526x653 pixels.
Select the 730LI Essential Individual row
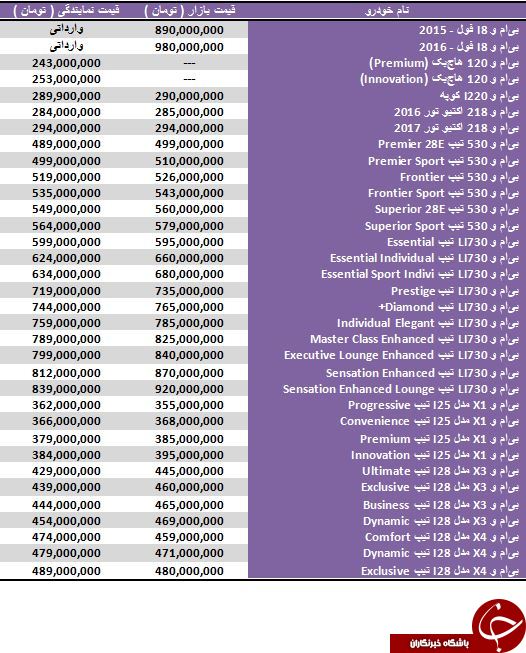263,258
